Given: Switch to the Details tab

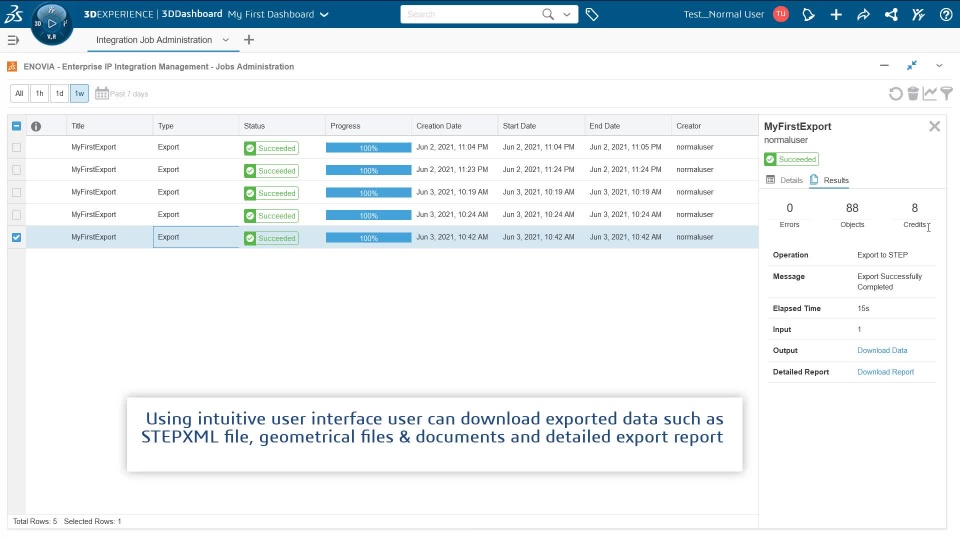Looking at the screenshot, I should [784, 180].
